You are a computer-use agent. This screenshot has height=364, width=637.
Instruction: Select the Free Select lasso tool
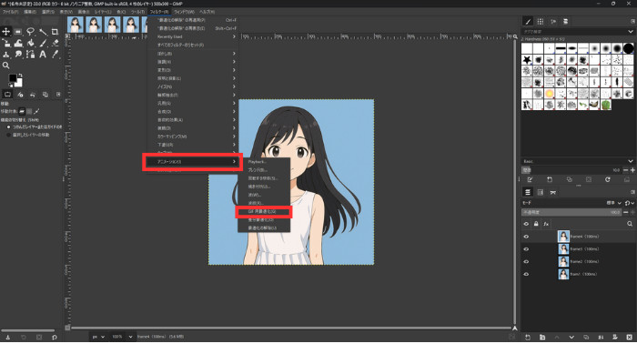pos(30,32)
